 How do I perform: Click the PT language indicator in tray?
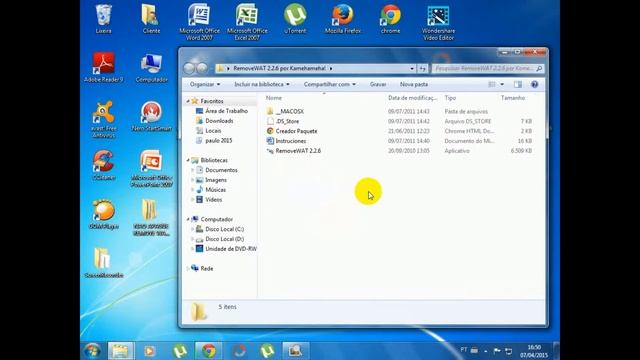click(x=464, y=350)
